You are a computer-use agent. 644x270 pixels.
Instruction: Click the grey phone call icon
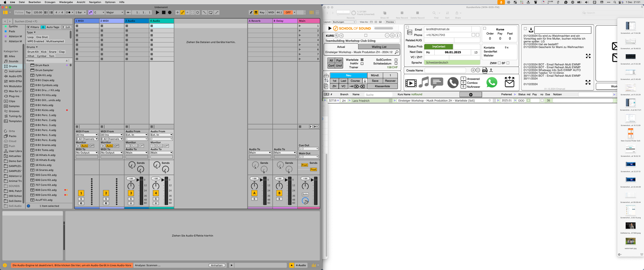[x=453, y=83]
